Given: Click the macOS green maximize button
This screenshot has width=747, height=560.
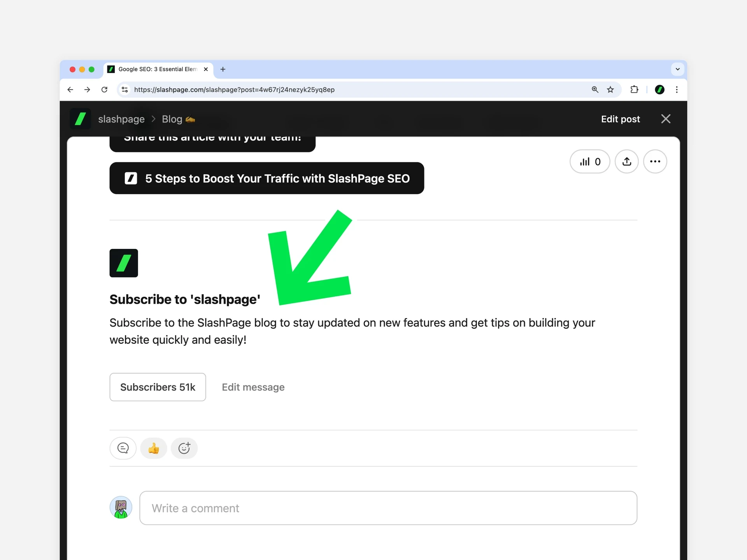Looking at the screenshot, I should [x=91, y=69].
